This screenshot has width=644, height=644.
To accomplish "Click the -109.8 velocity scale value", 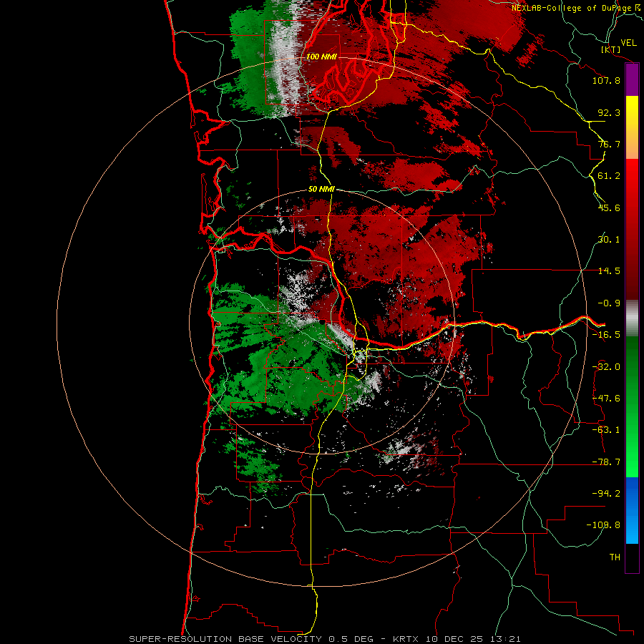I will (603, 525).
